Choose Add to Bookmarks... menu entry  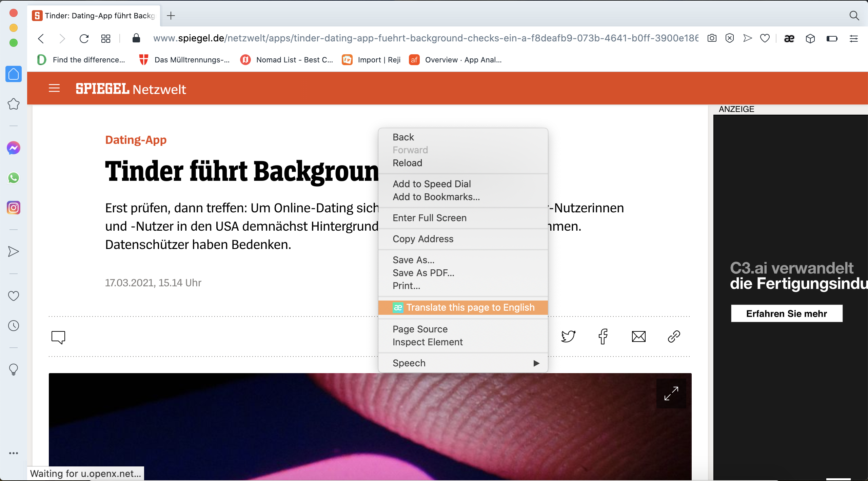[463, 197]
